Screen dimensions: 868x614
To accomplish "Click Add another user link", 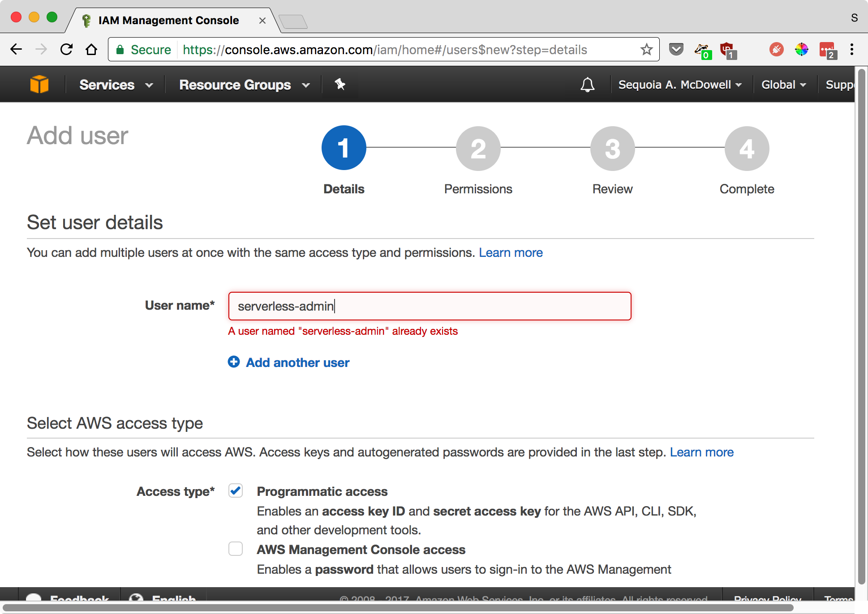I will point(297,362).
